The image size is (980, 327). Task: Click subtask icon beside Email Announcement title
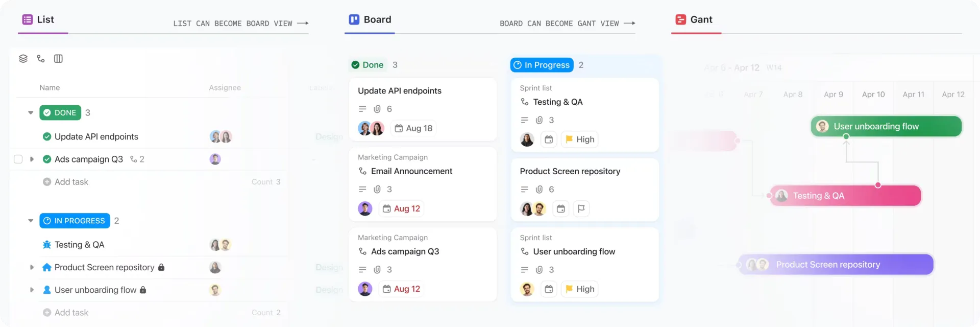coord(362,171)
